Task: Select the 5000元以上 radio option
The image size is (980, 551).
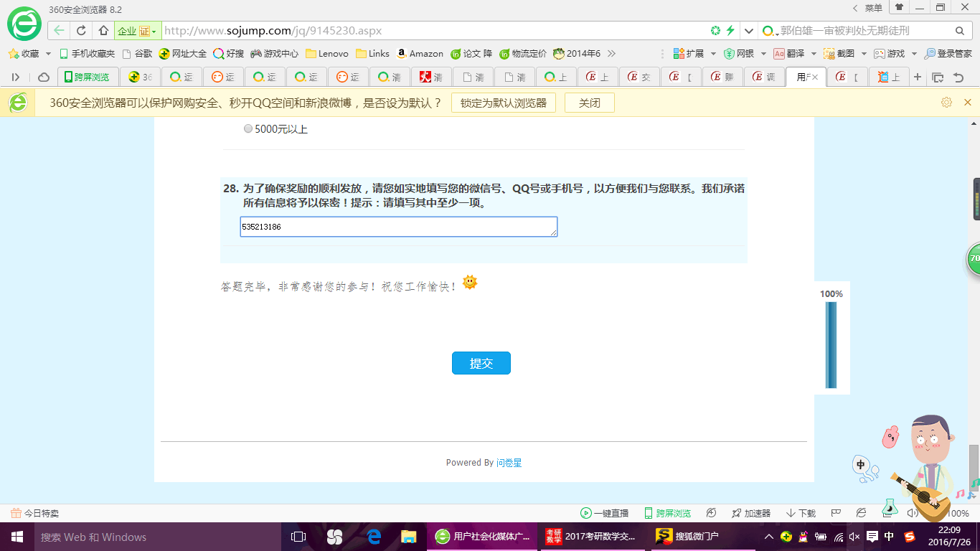Action: (x=248, y=129)
